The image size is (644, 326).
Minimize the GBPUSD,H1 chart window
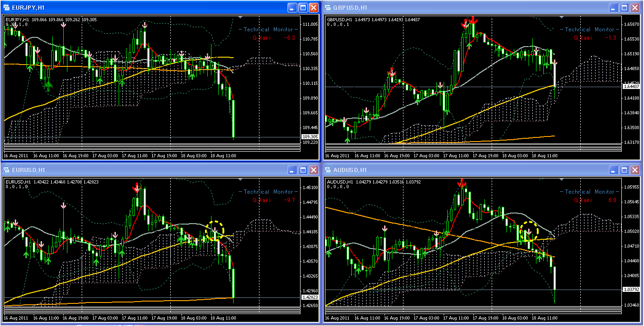click(614, 7)
